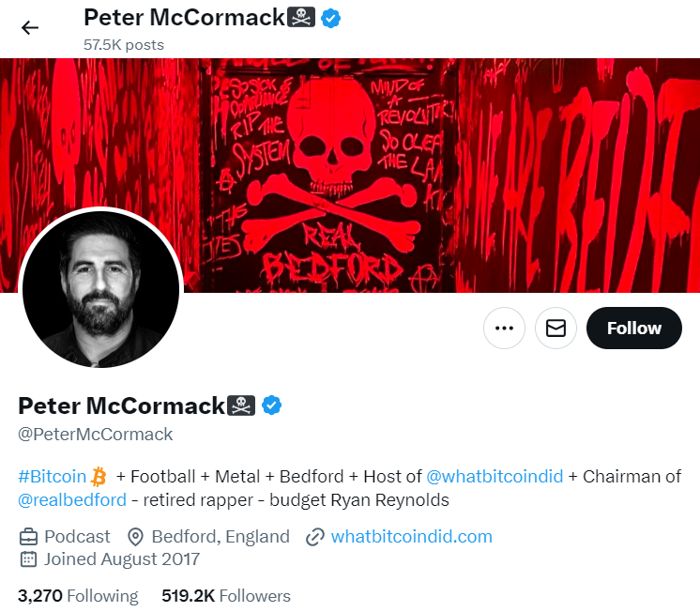
Task: Click the @PeterMcCormack handle text
Action: pos(96,435)
